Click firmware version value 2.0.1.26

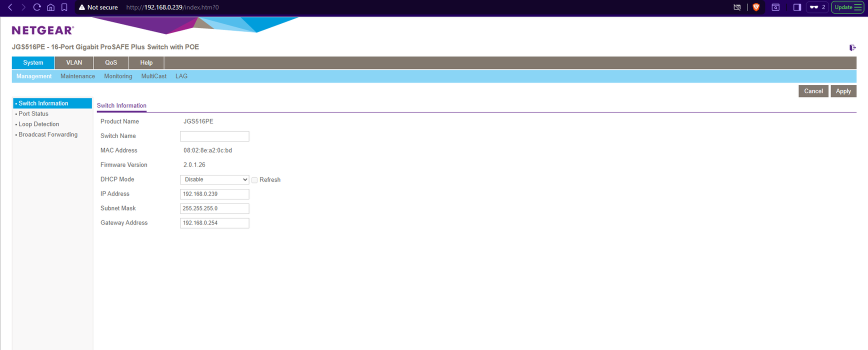(x=194, y=165)
